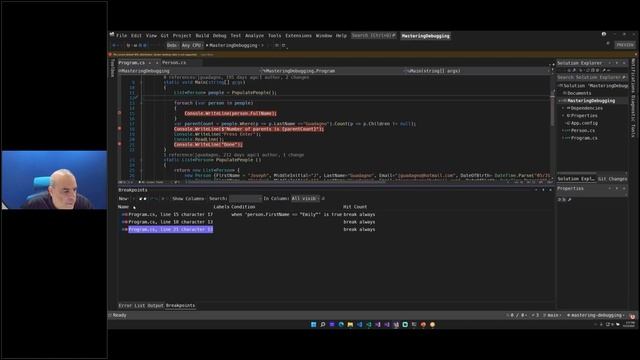Viewport: 640px width, 360px height.
Task: Open the Windows Start menu
Action: click(313, 324)
